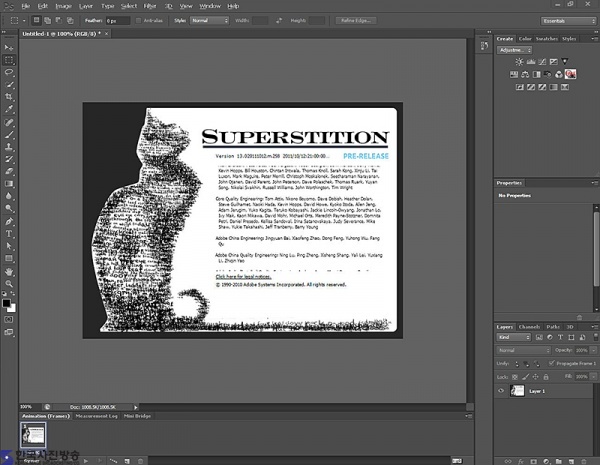Toggle layer filtering switch on or off

(x=595, y=337)
